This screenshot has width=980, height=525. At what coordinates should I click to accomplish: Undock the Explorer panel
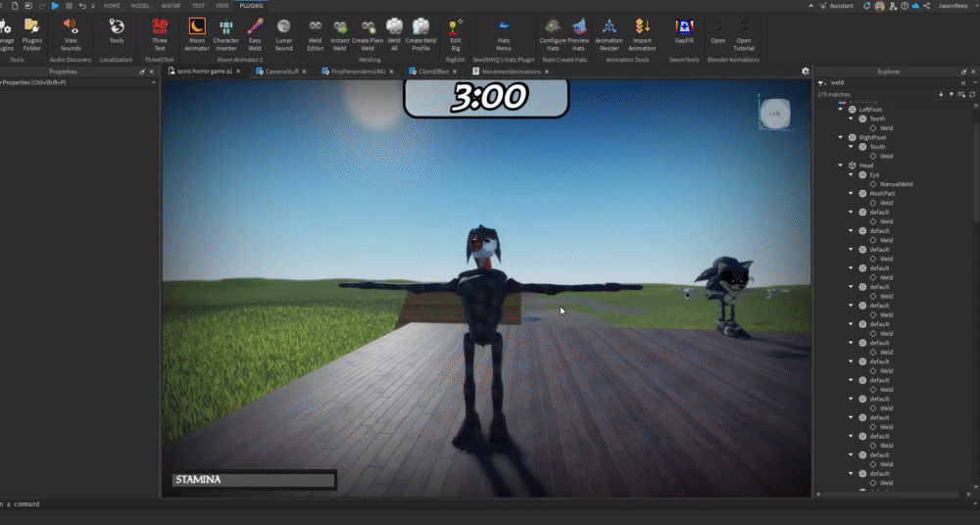tap(963, 72)
